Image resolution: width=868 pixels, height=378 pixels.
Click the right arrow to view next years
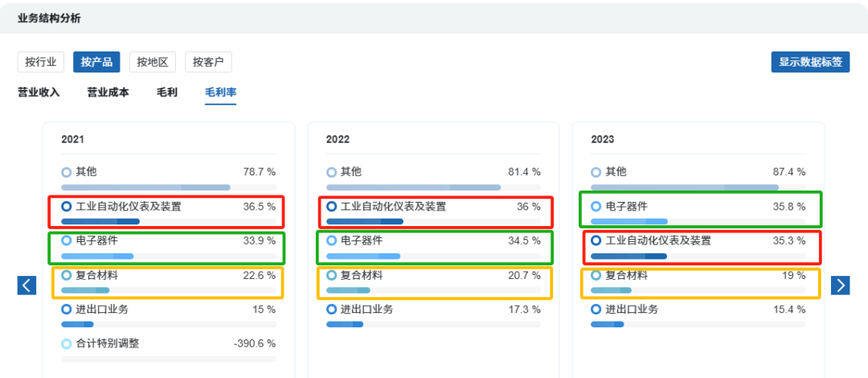[x=840, y=286]
